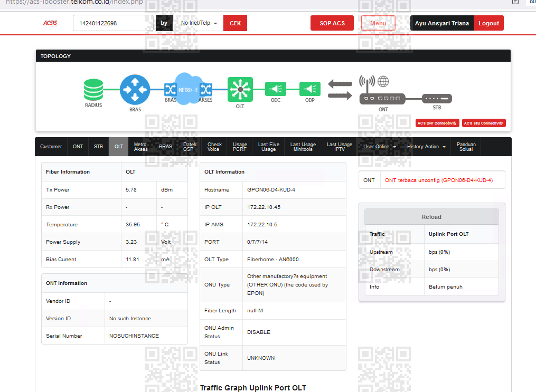536x392 pixels.
Task: Click Info value Belum penuh
Action: coord(446,287)
